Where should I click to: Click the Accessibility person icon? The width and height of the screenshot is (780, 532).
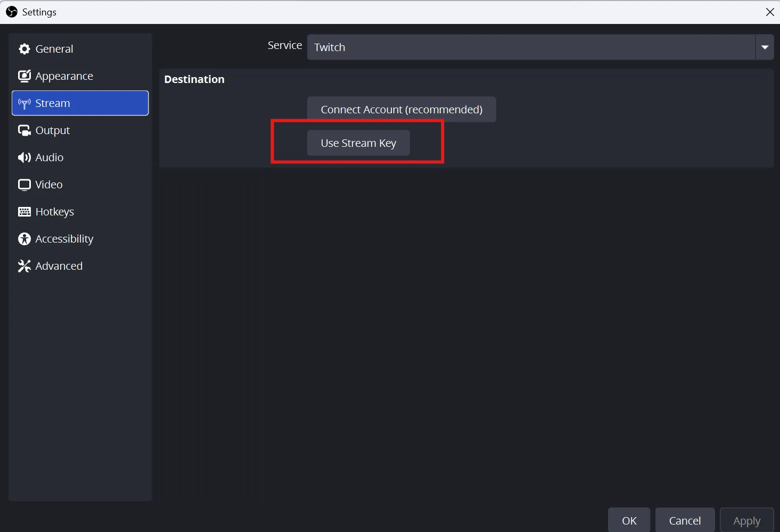tap(24, 239)
